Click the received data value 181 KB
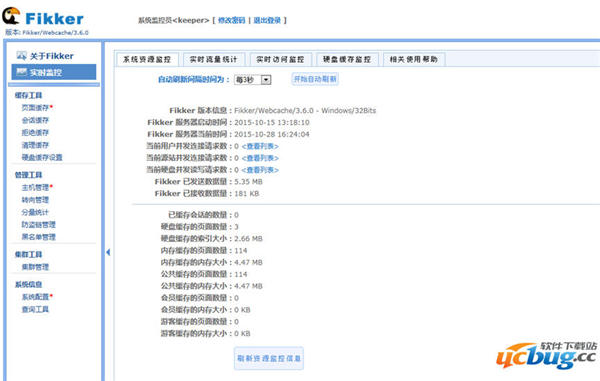The image size is (600, 381). tap(247, 194)
